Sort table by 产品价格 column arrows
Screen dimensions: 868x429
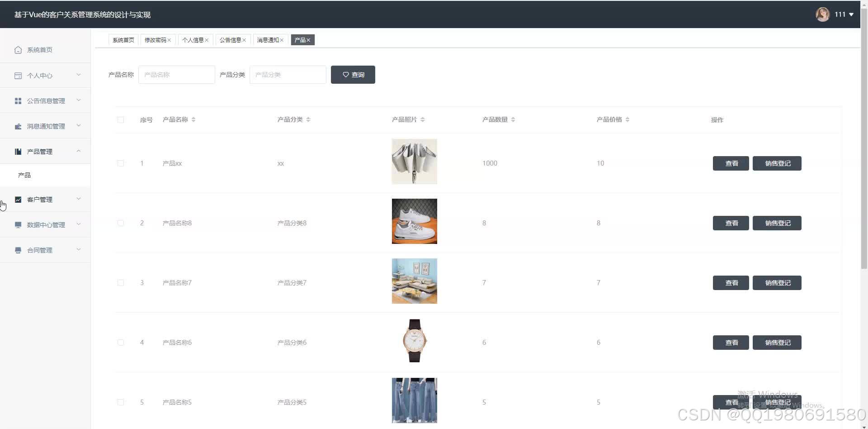627,119
